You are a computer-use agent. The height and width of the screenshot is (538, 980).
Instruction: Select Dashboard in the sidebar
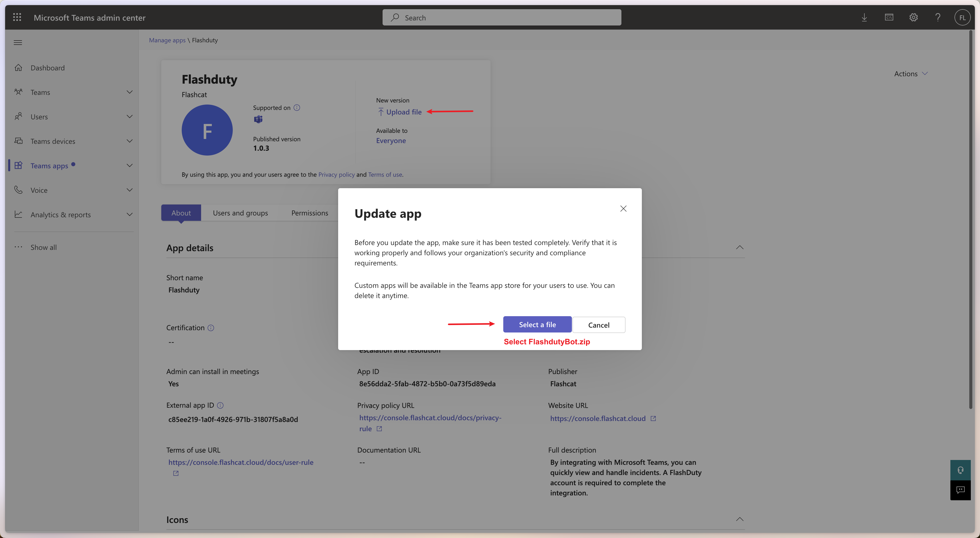tap(47, 68)
